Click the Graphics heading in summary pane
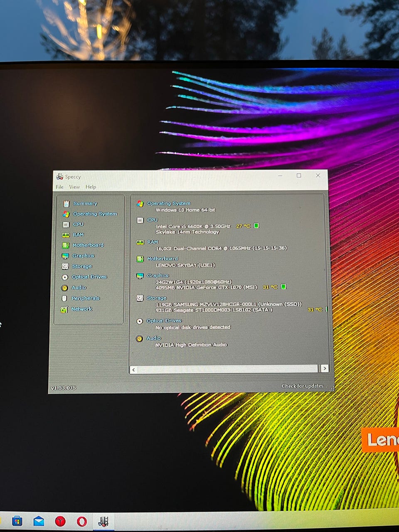This screenshot has width=399, height=532. click(x=158, y=276)
